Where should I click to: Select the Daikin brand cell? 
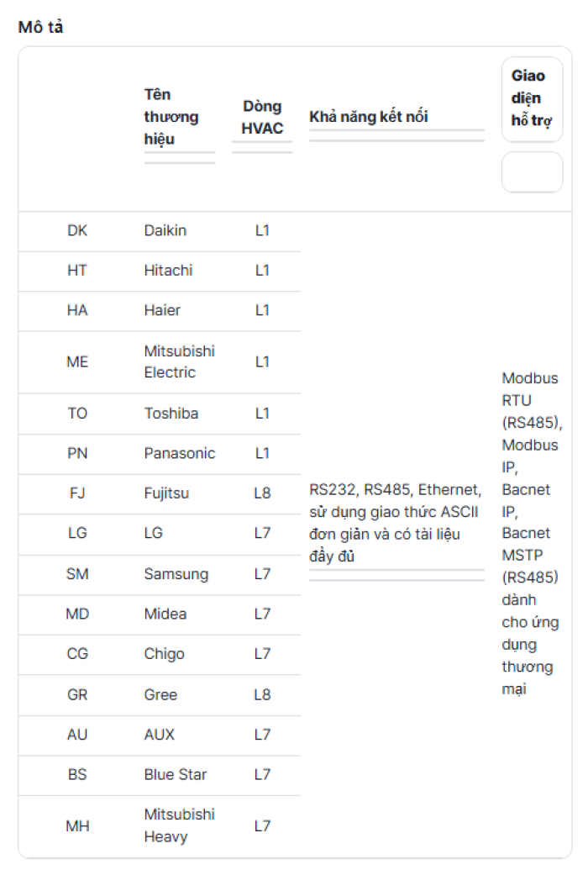coord(165,230)
